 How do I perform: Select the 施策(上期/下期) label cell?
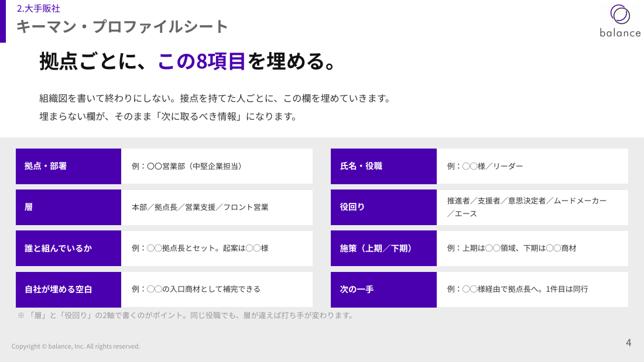(383, 249)
